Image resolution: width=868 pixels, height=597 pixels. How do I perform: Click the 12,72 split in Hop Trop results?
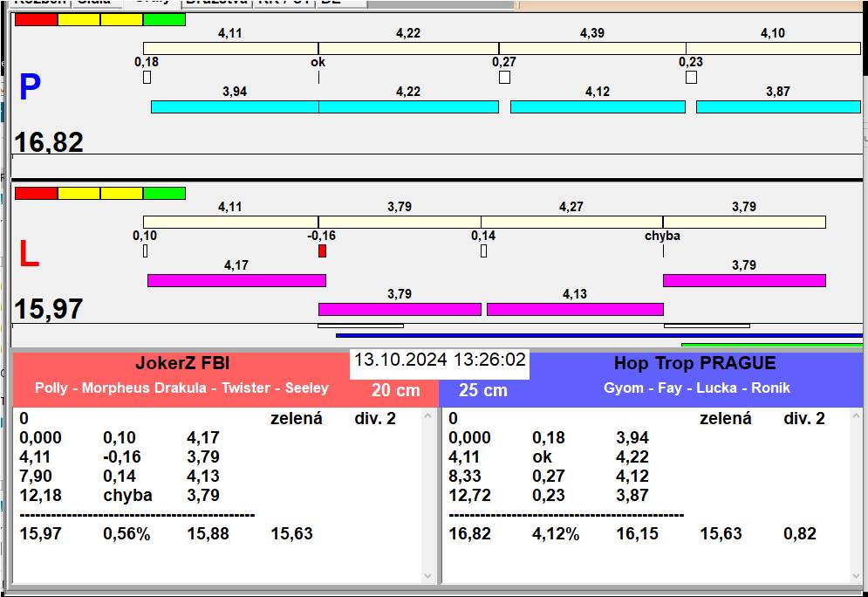tap(469, 495)
